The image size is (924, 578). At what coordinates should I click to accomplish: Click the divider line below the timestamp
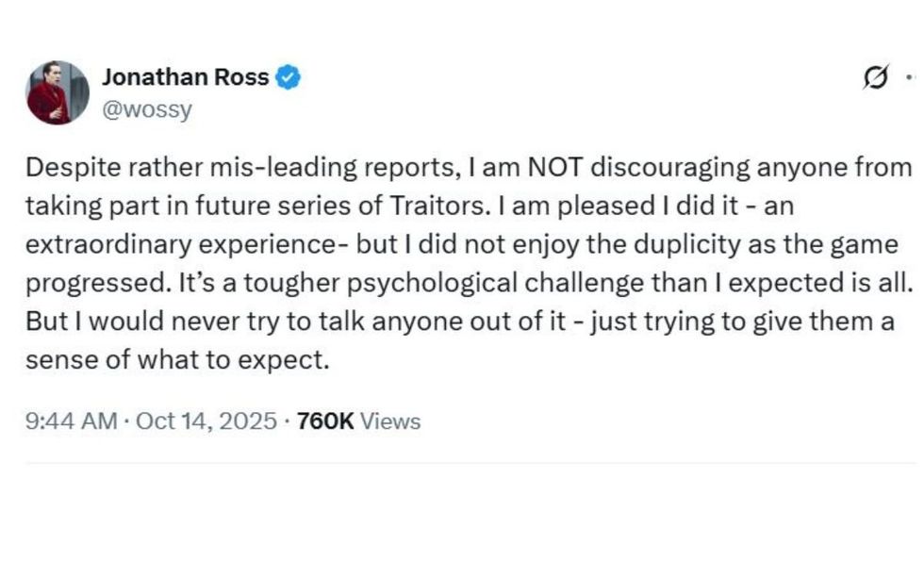click(471, 463)
